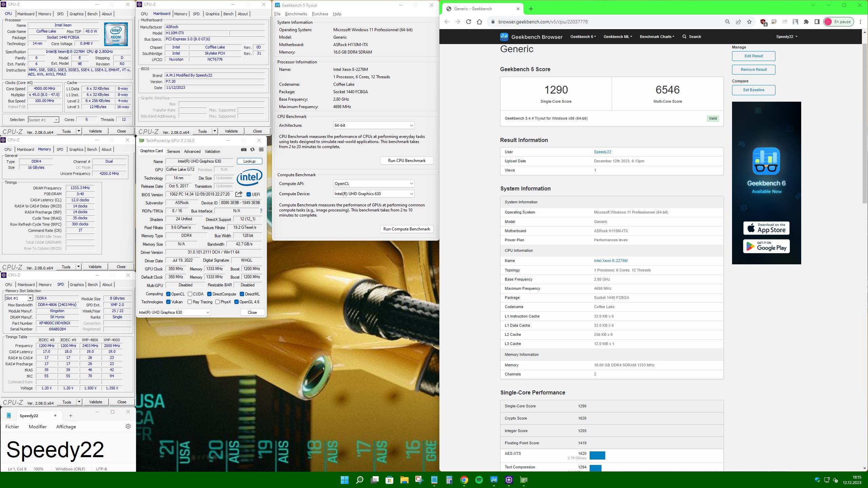Open SPD Slot #1 dropdown
868x488 pixels.
click(19, 298)
